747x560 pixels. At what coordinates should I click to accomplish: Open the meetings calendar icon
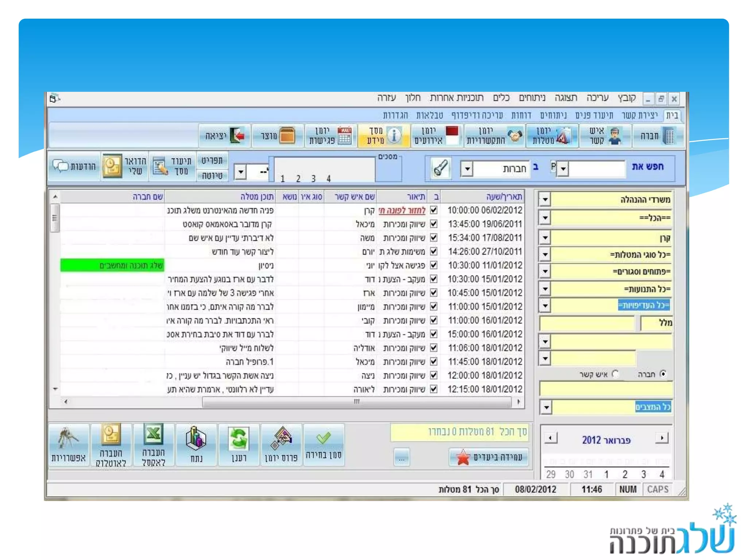click(x=344, y=136)
